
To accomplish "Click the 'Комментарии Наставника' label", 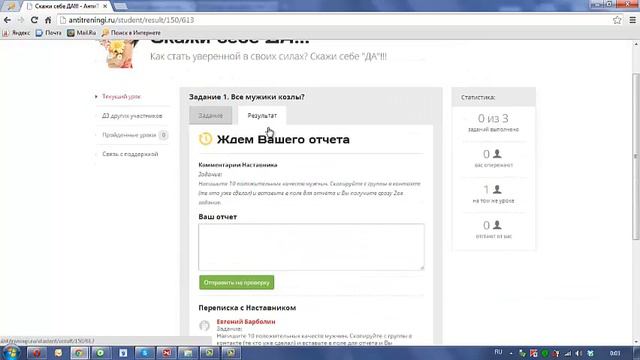I will 238,165.
